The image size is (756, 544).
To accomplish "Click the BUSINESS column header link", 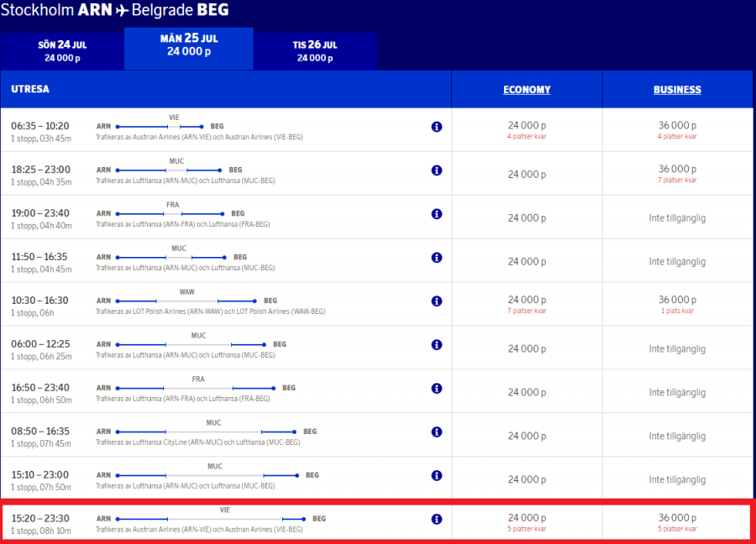I will [677, 90].
